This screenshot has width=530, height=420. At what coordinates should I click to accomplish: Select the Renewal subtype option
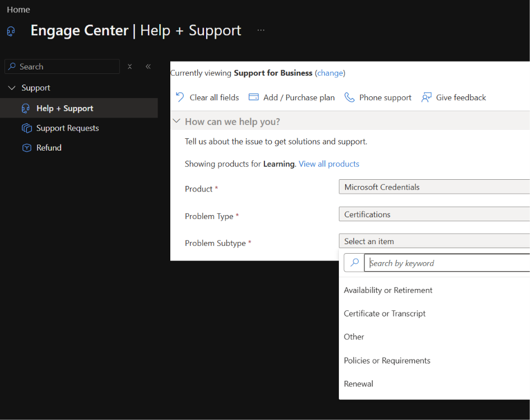(359, 384)
